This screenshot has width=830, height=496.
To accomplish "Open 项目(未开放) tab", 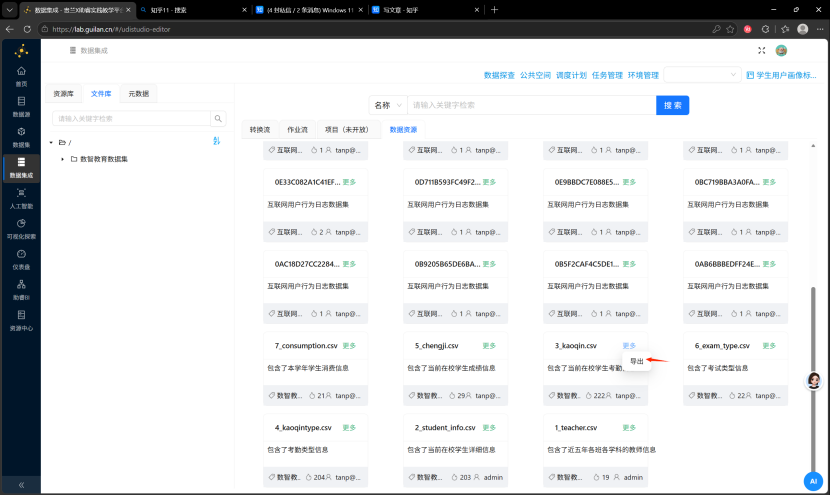I will [x=348, y=130].
